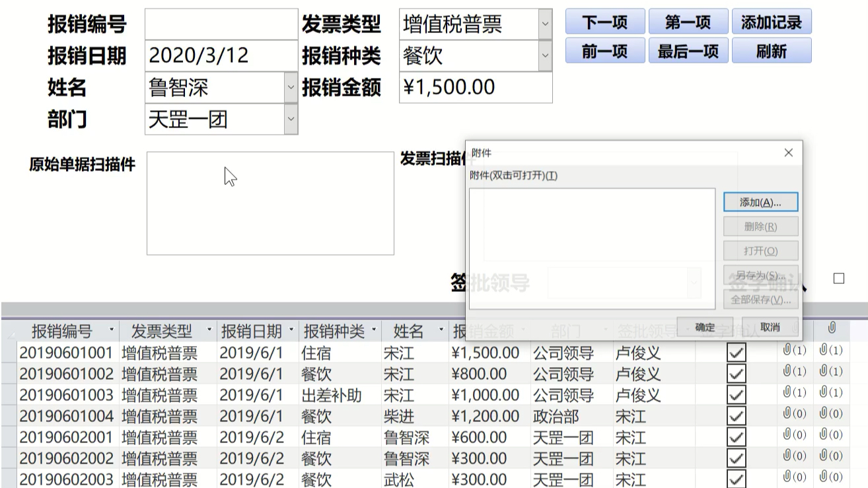Toggle signature checkbox for row 20190601001
This screenshot has width=868, height=488.
(735, 353)
